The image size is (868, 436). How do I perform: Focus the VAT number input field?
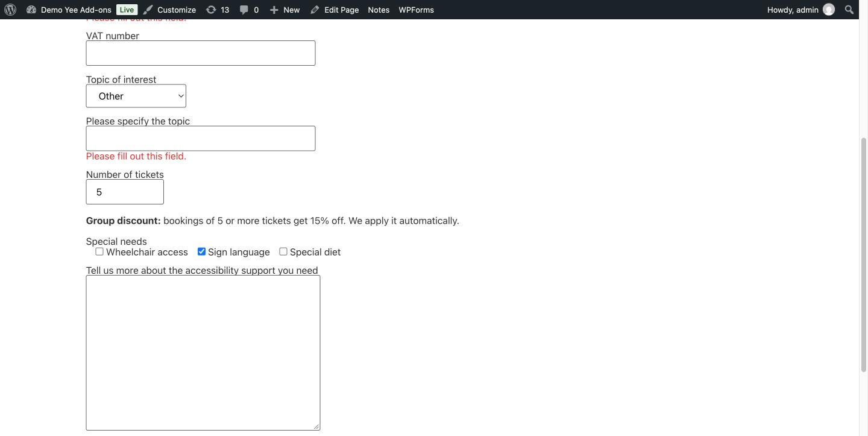(x=201, y=53)
